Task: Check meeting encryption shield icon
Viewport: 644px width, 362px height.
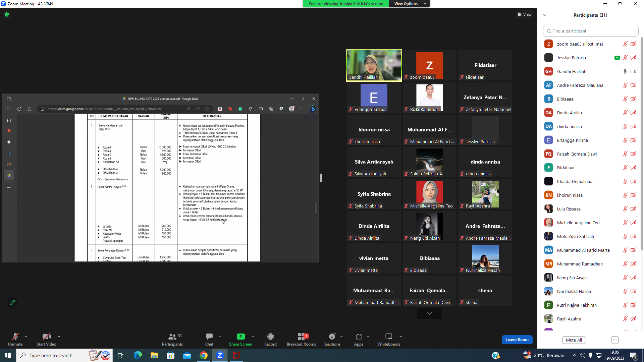Action: pos(7,14)
